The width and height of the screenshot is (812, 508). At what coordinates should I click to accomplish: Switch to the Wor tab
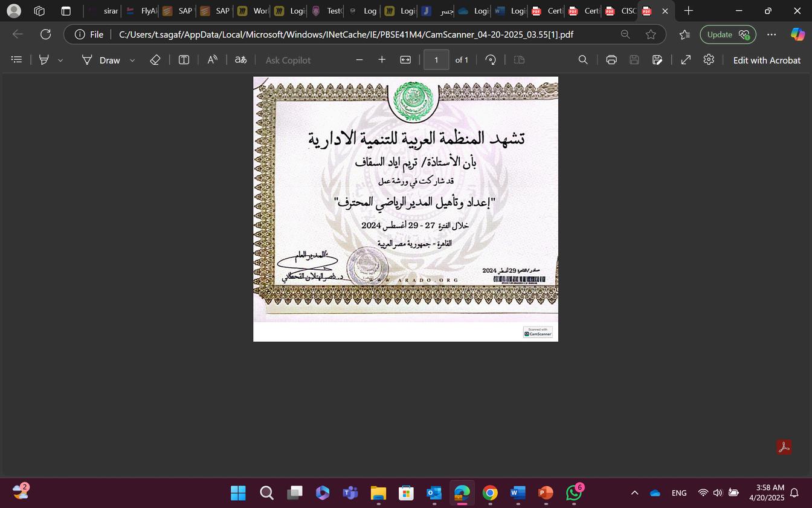pos(253,11)
